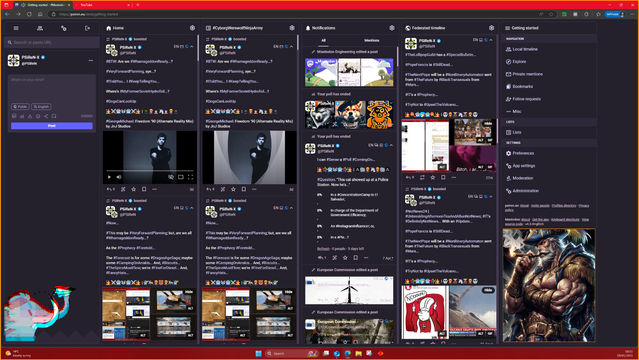Bookmark the first Federated timeline post
The image size is (639, 360).
pos(443,177)
